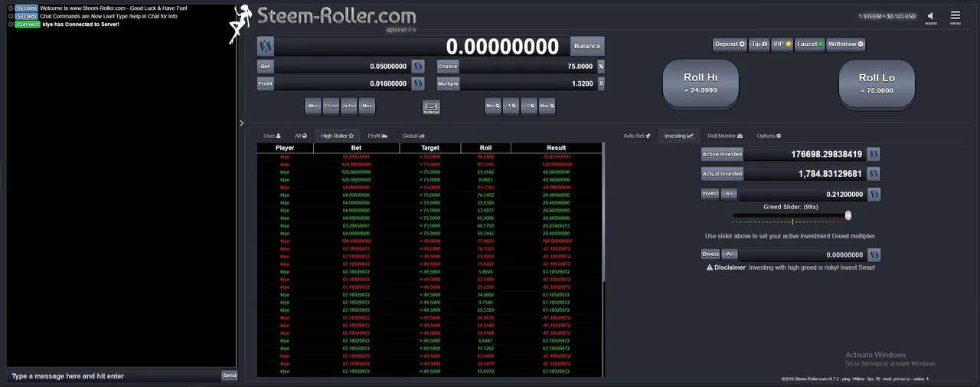Click All next to Invest
The width and height of the screenshot is (980, 387).
click(x=730, y=194)
